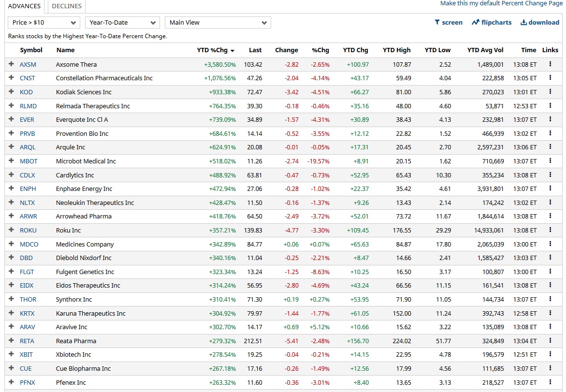
Task: Sort by YTD High column header
Action: [396, 50]
